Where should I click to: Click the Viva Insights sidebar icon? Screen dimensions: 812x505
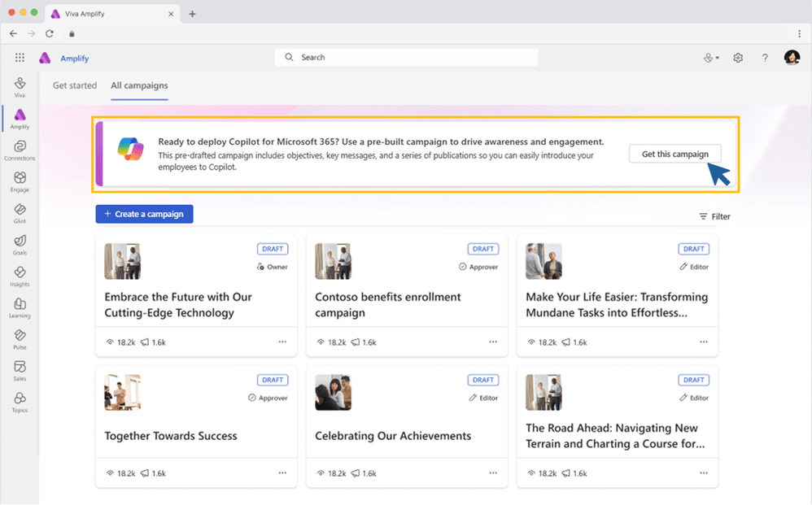click(x=20, y=274)
